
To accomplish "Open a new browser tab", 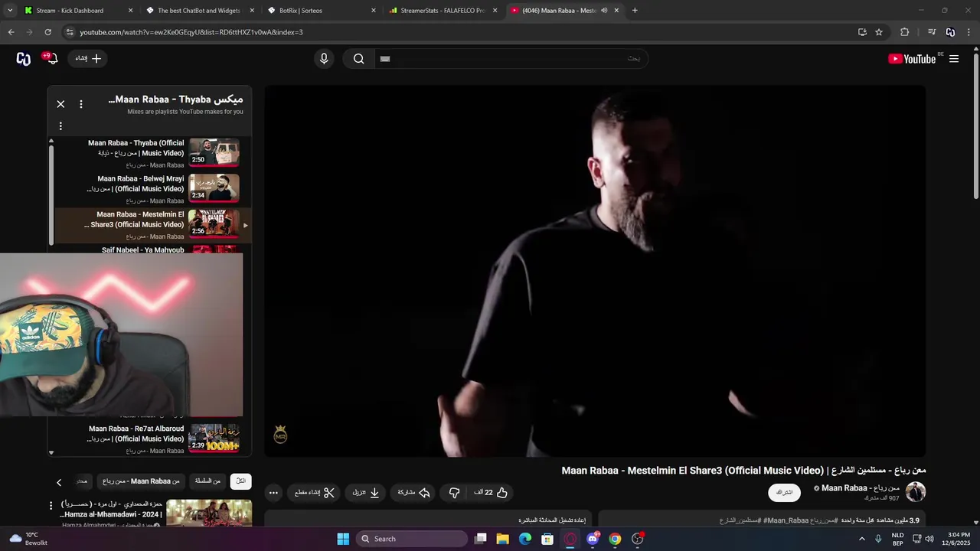I will (635, 11).
